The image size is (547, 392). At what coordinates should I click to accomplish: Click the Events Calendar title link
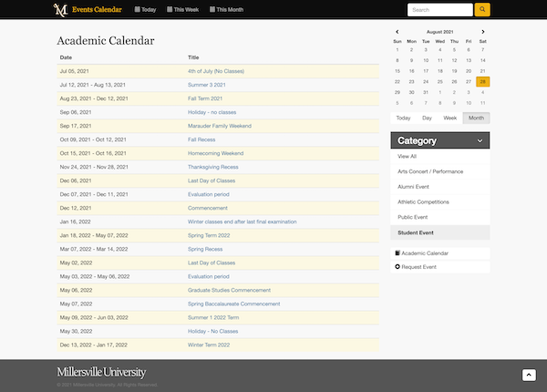pyautogui.click(x=97, y=9)
